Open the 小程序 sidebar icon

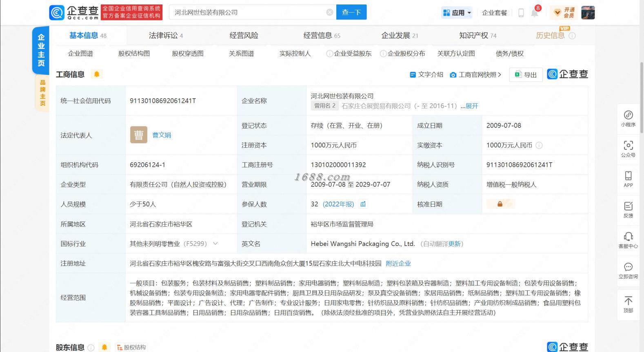[628, 118]
